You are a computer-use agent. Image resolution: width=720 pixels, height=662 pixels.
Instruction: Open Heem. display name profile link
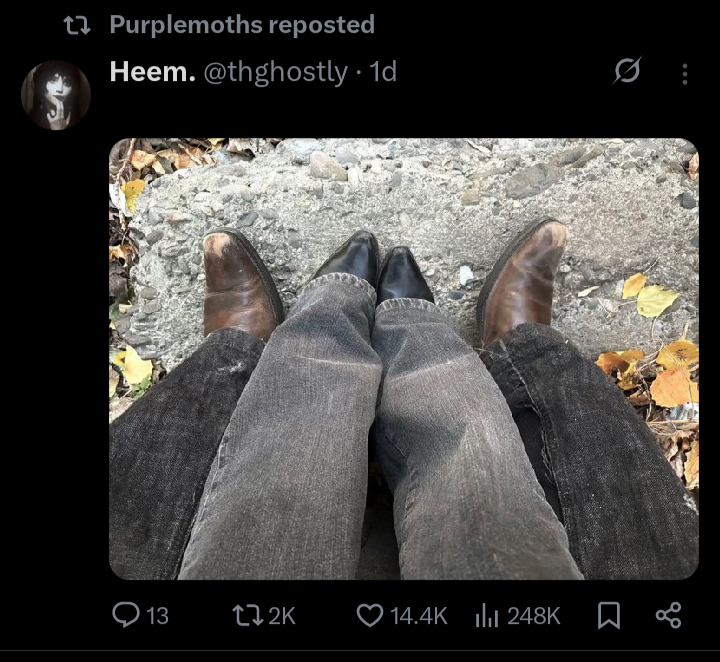coord(152,72)
